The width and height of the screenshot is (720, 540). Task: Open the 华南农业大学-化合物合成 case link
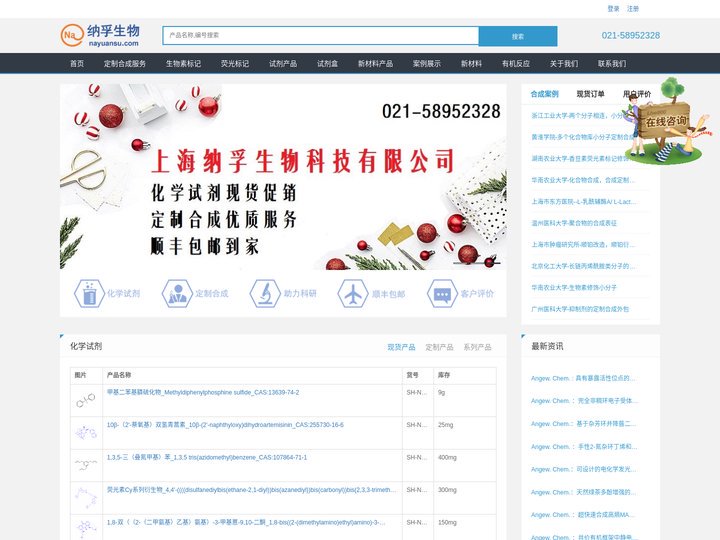pyautogui.click(x=583, y=180)
